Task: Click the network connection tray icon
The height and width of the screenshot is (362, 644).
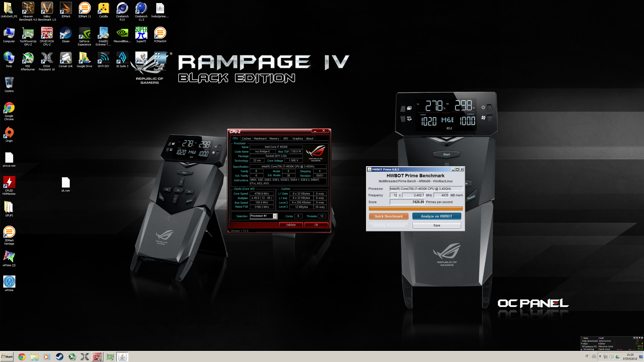Action: click(606, 357)
